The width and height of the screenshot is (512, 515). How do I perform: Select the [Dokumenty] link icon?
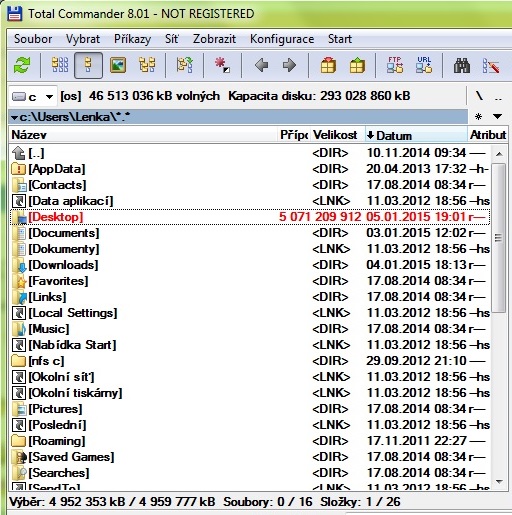19,249
